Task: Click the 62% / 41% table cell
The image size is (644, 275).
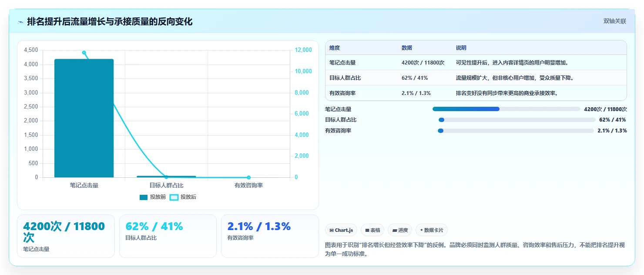Action: (x=415, y=78)
